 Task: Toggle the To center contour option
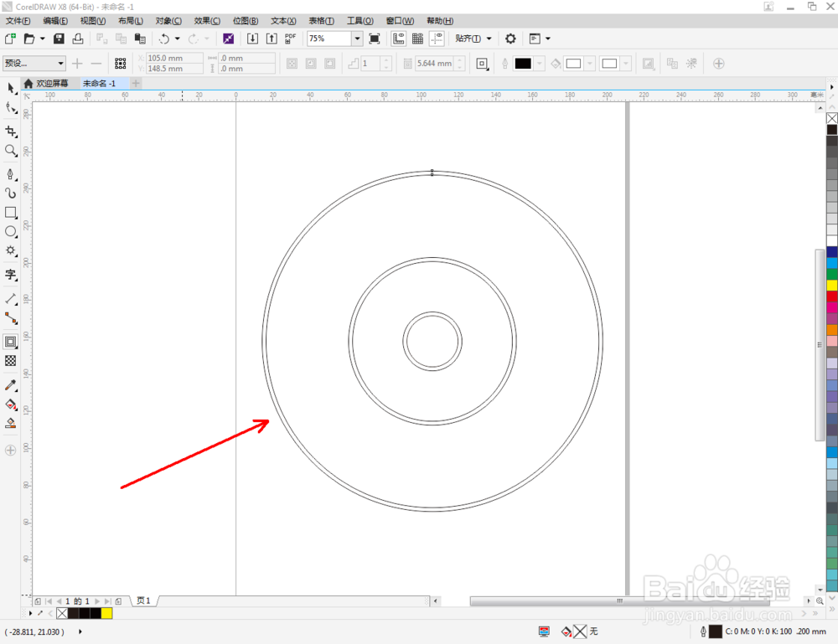292,64
